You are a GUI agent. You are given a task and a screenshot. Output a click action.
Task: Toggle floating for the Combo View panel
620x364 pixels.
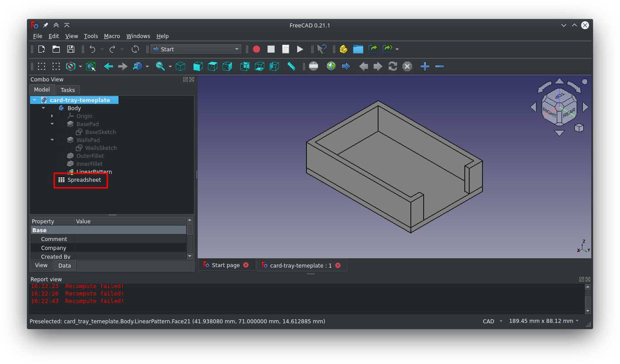[185, 80]
